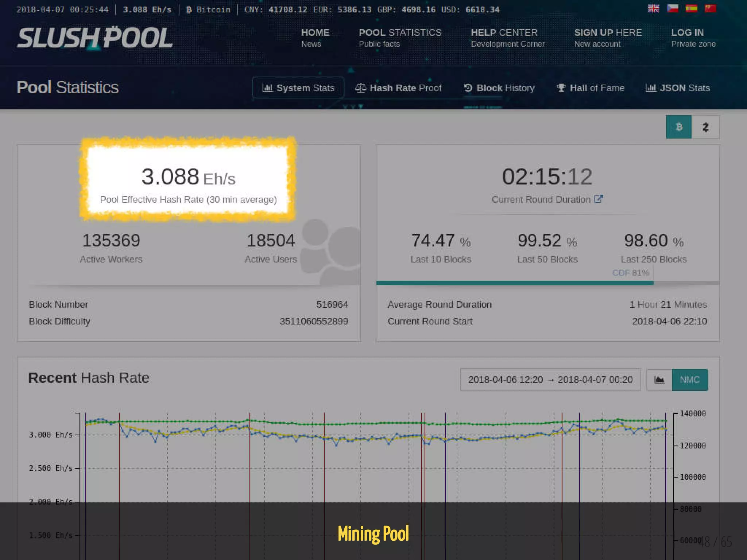Viewport: 747px width, 560px height.
Task: Click Log In Private zone
Action: (693, 38)
